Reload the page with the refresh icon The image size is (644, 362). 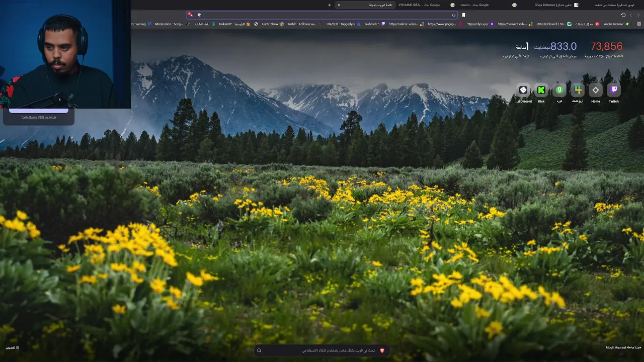pyautogui.click(x=623, y=15)
